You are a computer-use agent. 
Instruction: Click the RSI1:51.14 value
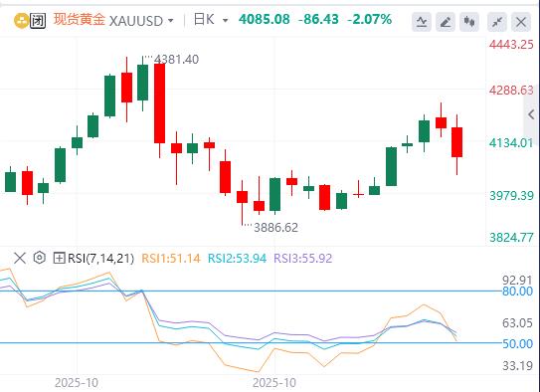pyautogui.click(x=171, y=258)
